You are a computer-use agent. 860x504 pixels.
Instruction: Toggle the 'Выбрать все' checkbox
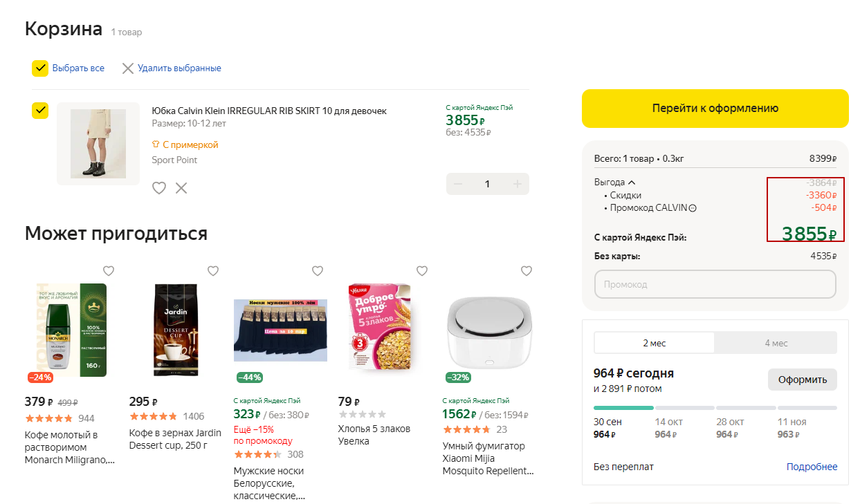pyautogui.click(x=40, y=68)
